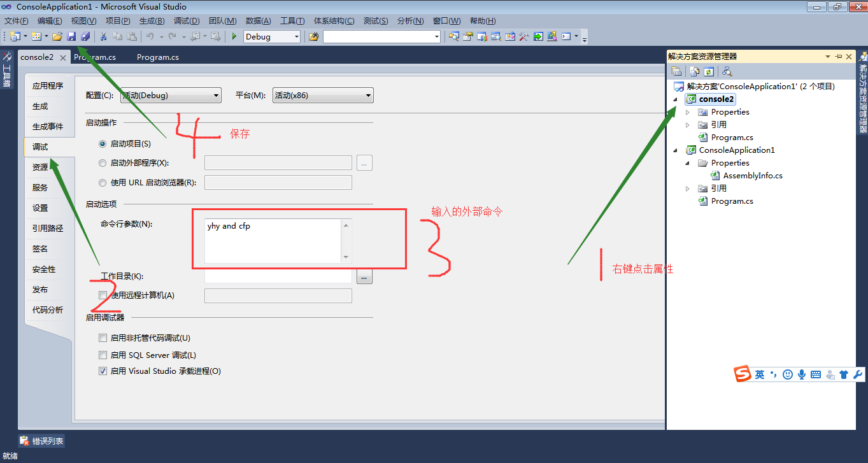This screenshot has width=868, height=463.
Task: Click into the 命令行参数(N) text box
Action: pos(273,241)
